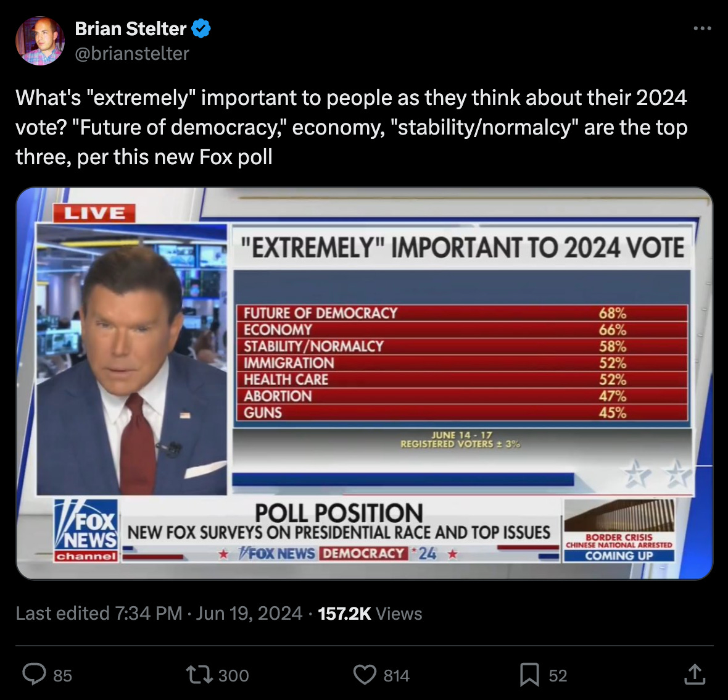The image size is (728, 700).
Task: Click the repost arrows icon
Action: tap(199, 675)
